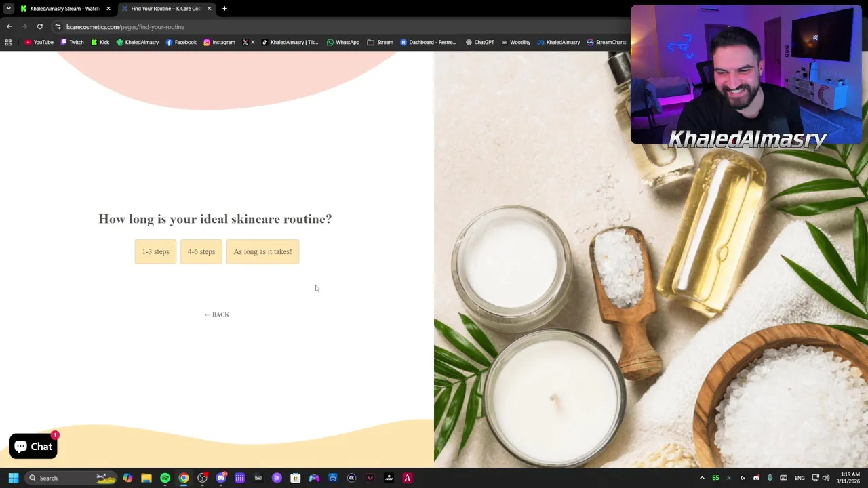Click the microphone tray icon
Viewport: 868px width, 488px height.
tap(770, 478)
